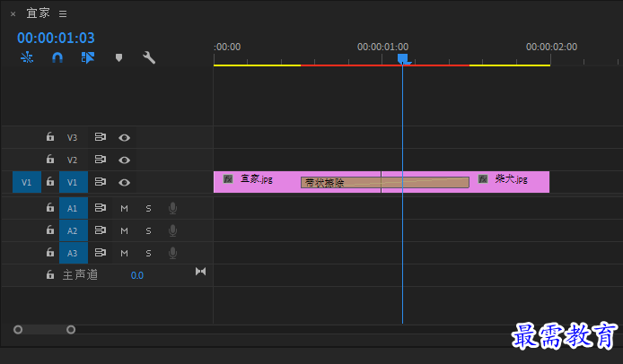Toggle V2 track eye visibility
Viewport: 623px width, 364px height.
125,160
